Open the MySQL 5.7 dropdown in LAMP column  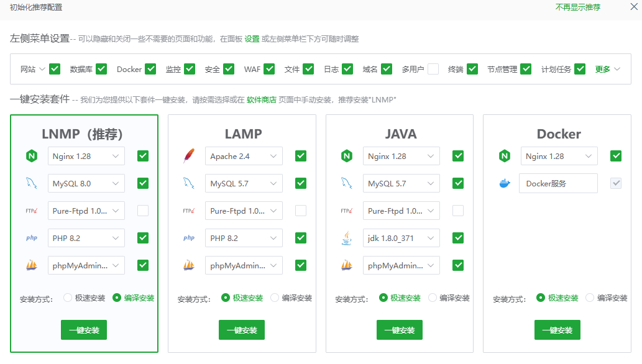[244, 183]
